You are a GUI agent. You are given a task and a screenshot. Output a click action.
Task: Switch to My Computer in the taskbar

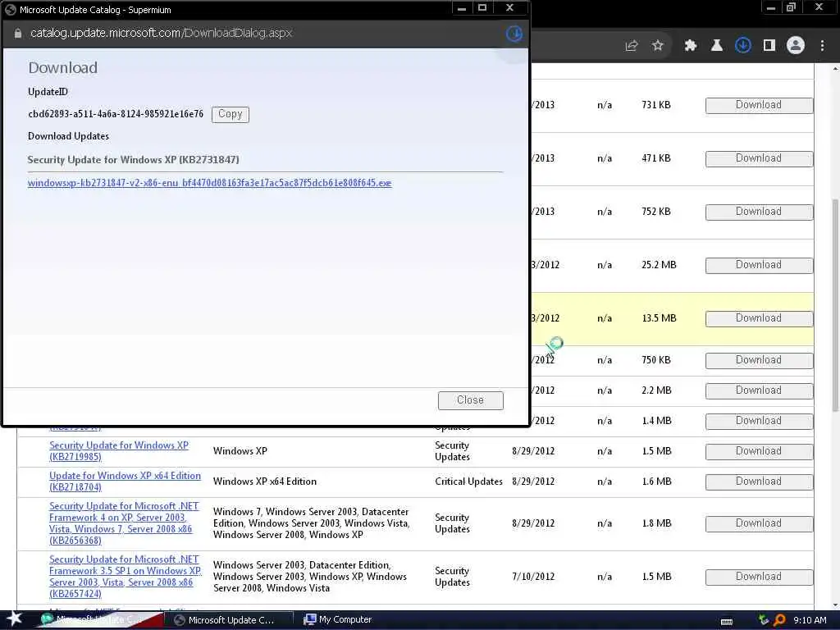click(337, 620)
